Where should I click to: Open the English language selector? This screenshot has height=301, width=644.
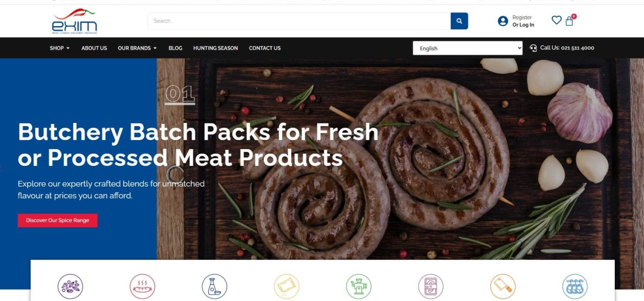468,48
